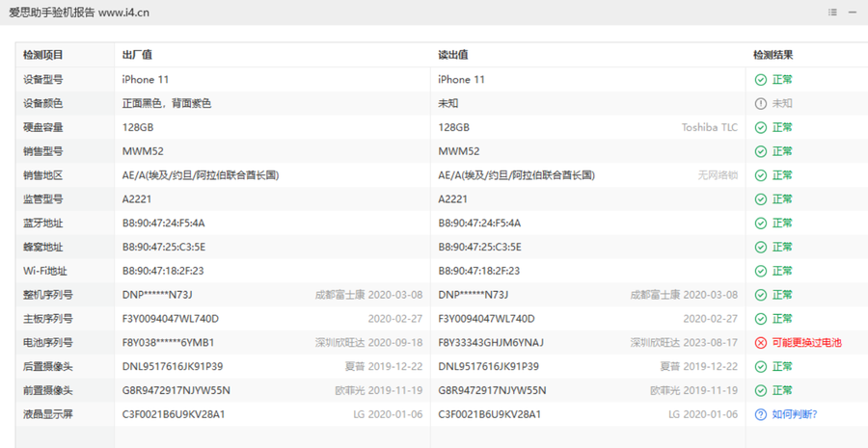Click the gray warning icon for 设备颜色
The height and width of the screenshot is (448, 868).
point(761,103)
